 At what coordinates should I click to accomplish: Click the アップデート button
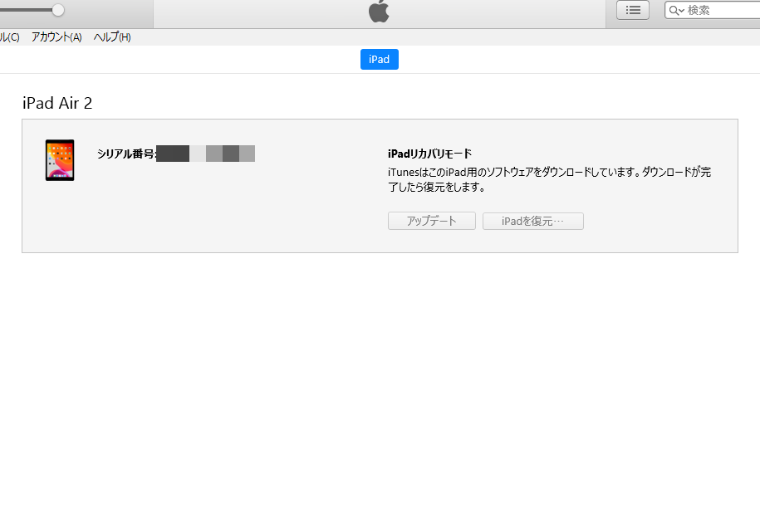point(431,221)
